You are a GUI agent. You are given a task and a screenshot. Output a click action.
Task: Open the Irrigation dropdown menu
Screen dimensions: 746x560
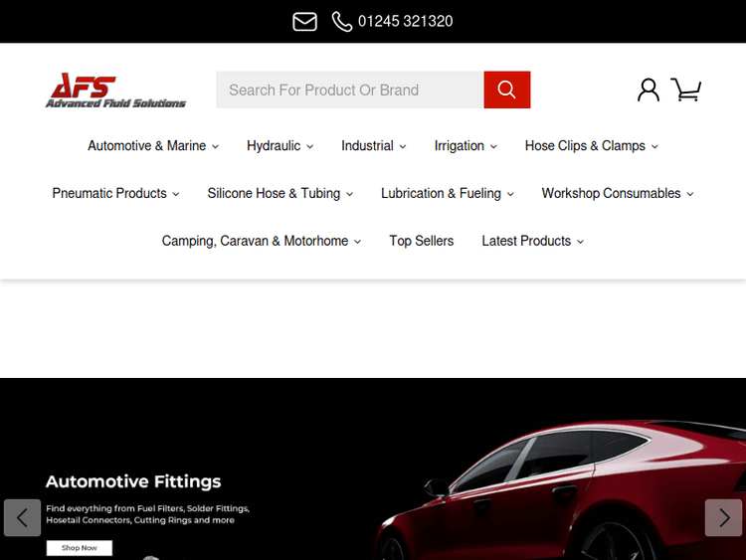(466, 146)
